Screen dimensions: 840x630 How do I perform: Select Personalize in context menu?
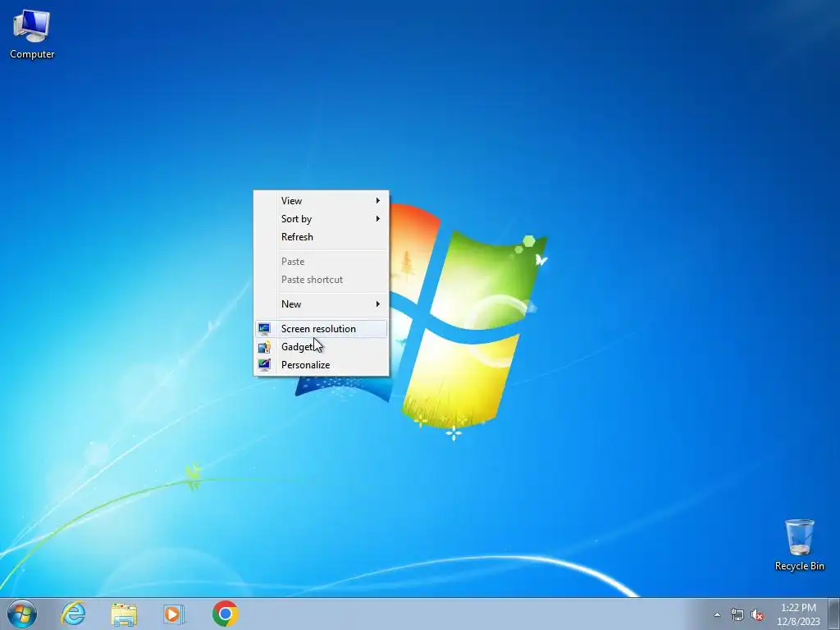[321, 365]
